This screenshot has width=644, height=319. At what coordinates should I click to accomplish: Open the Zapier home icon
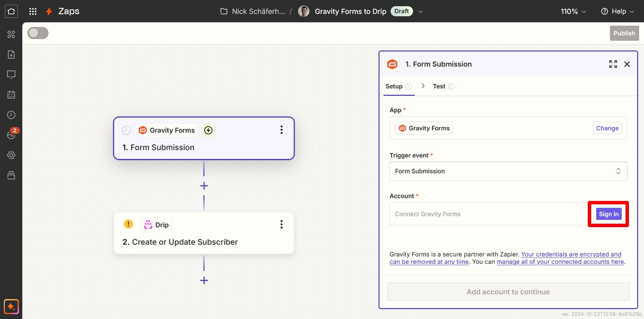point(11,12)
